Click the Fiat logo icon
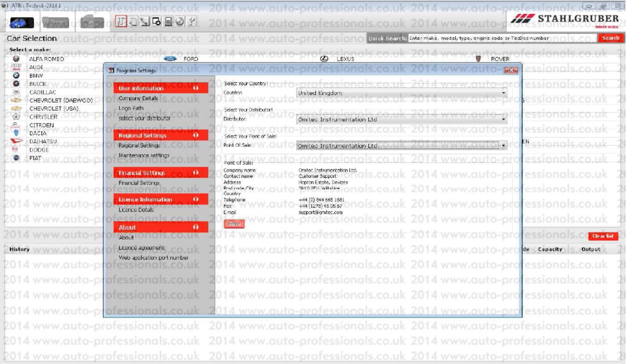The width and height of the screenshot is (628, 364). pyautogui.click(x=16, y=158)
